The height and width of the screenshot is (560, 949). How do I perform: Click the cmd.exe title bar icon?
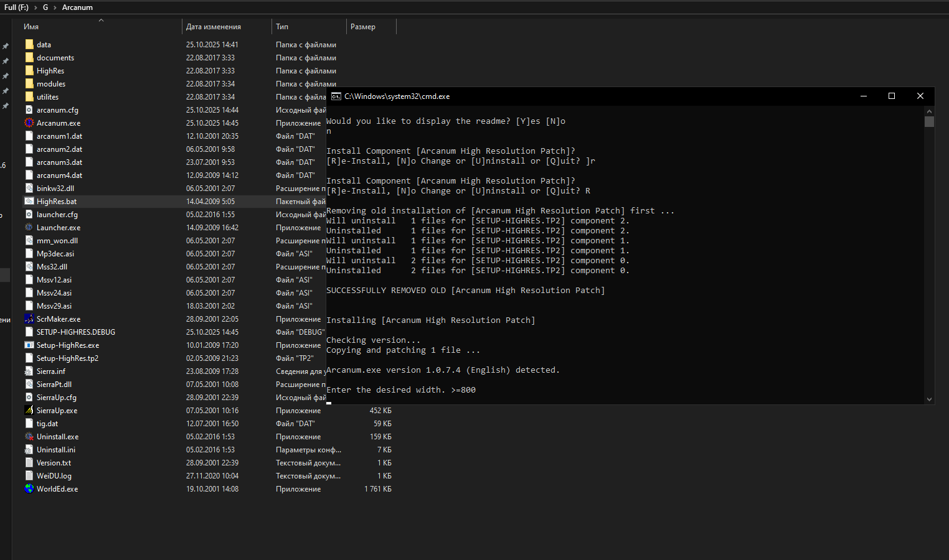336,96
